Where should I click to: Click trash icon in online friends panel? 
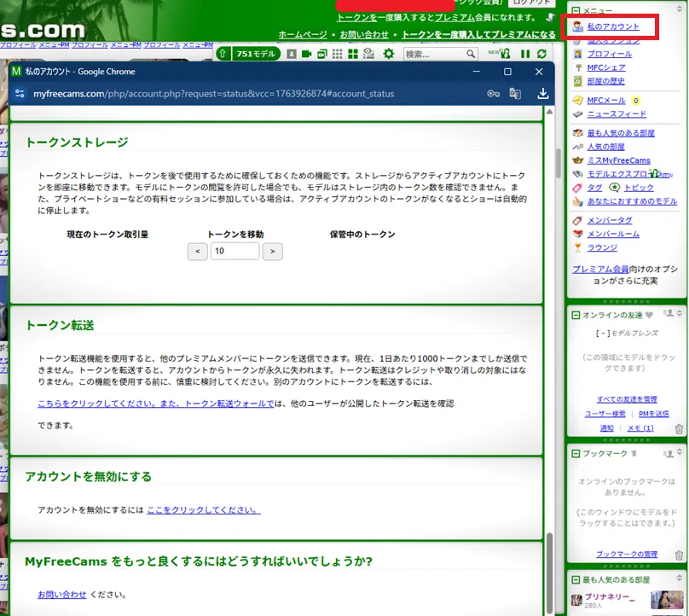[679, 428]
